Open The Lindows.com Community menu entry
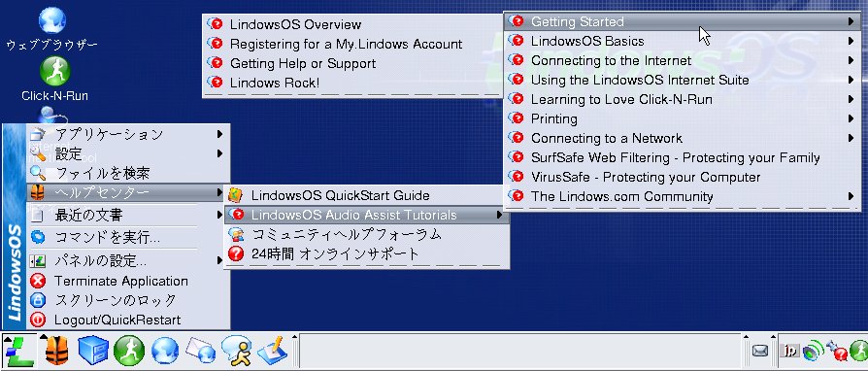Viewport: 868px width, 371px height. coord(682,196)
